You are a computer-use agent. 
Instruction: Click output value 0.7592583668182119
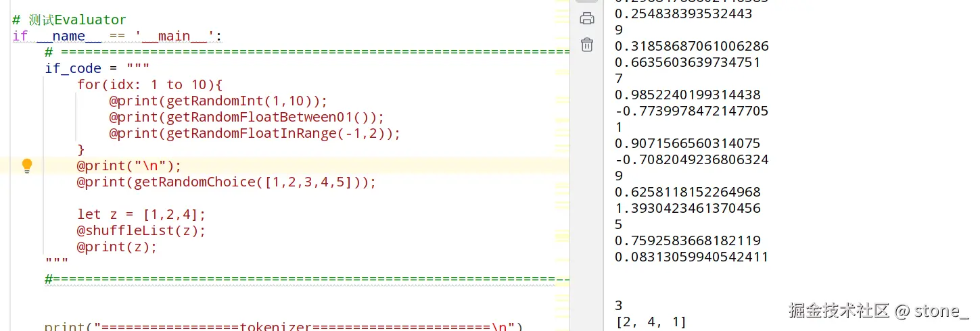pyautogui.click(x=687, y=240)
